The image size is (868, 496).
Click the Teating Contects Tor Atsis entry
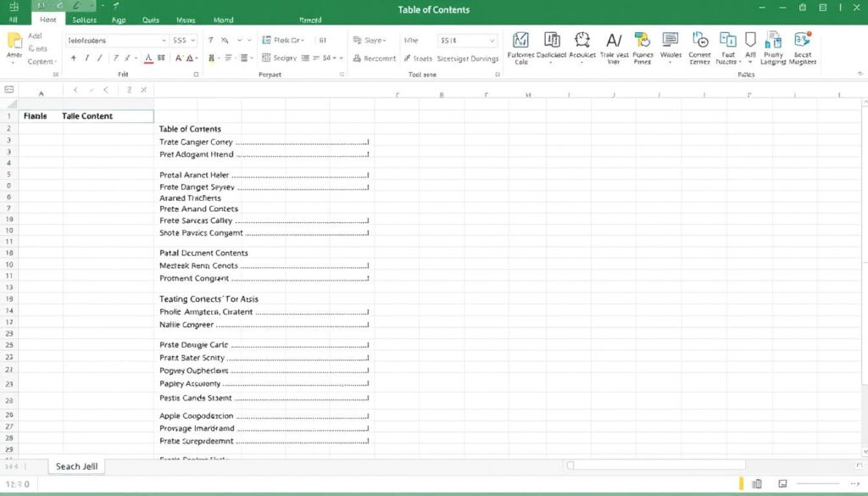209,299
